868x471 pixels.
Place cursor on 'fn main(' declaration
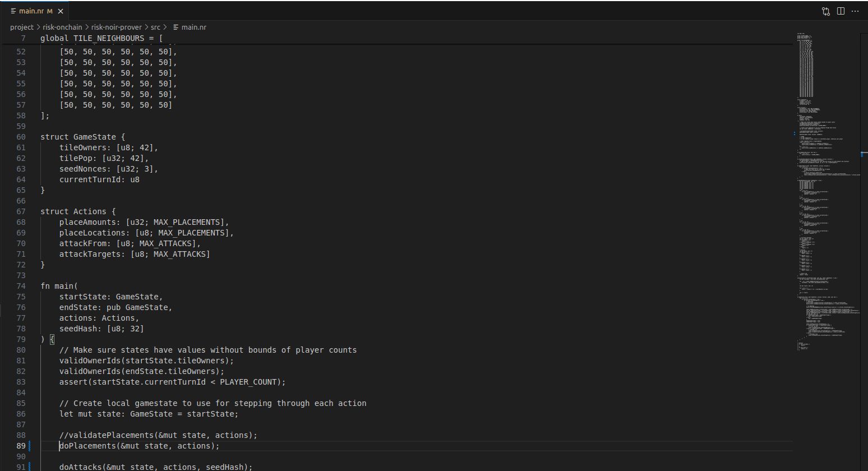[x=59, y=286]
